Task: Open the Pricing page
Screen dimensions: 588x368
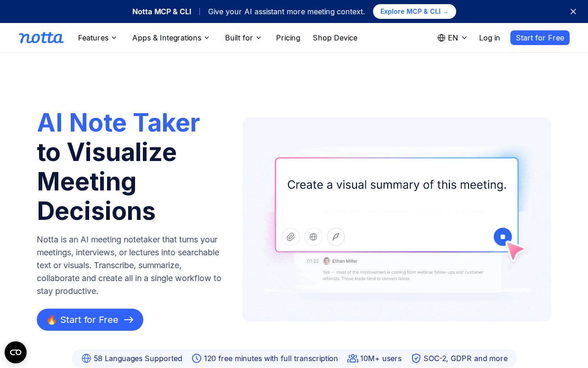Action: [x=288, y=38]
